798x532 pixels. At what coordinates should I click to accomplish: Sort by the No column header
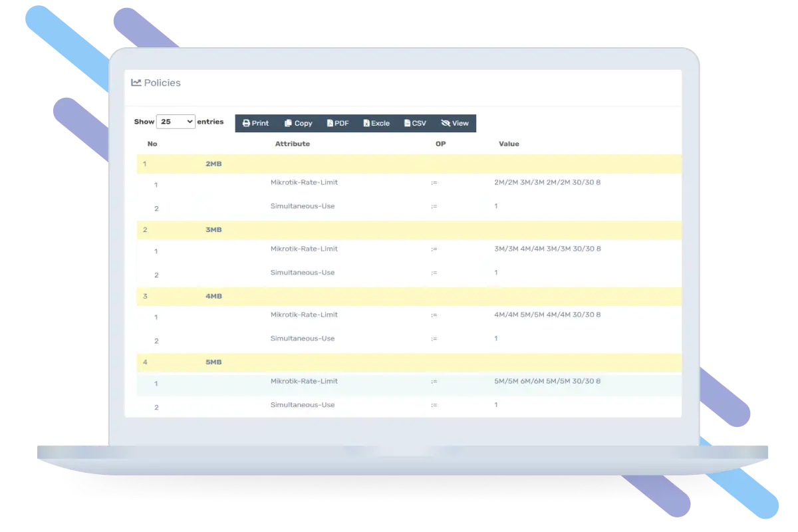coord(152,144)
